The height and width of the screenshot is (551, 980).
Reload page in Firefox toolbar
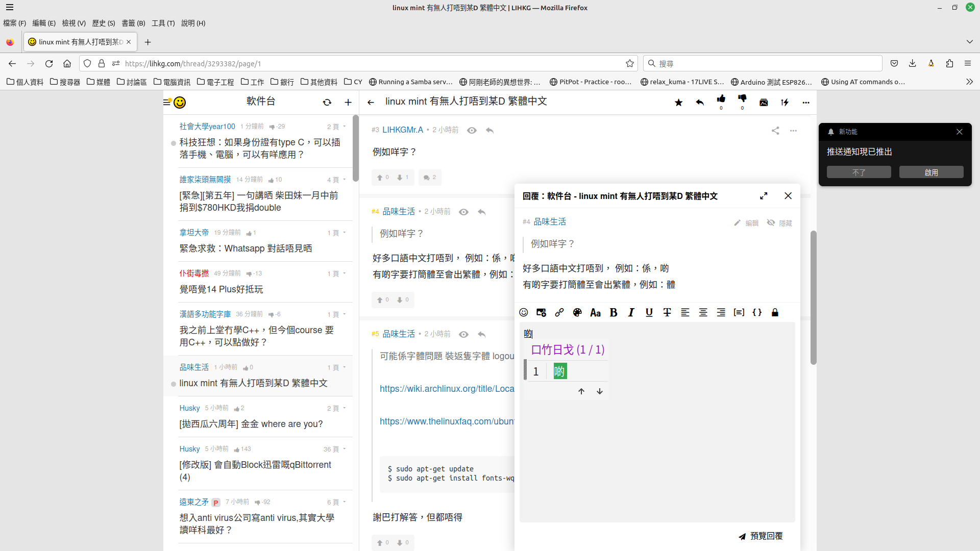pos(49,63)
